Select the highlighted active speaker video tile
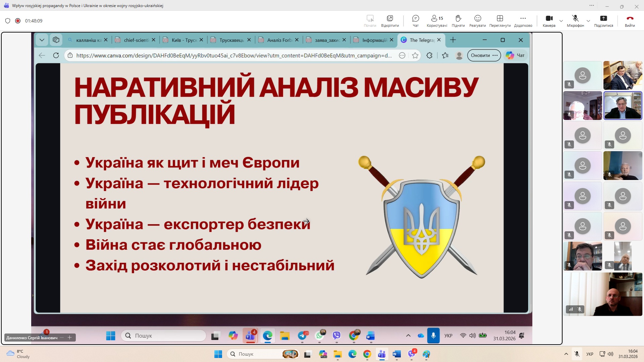The image size is (644, 362). tap(623, 105)
